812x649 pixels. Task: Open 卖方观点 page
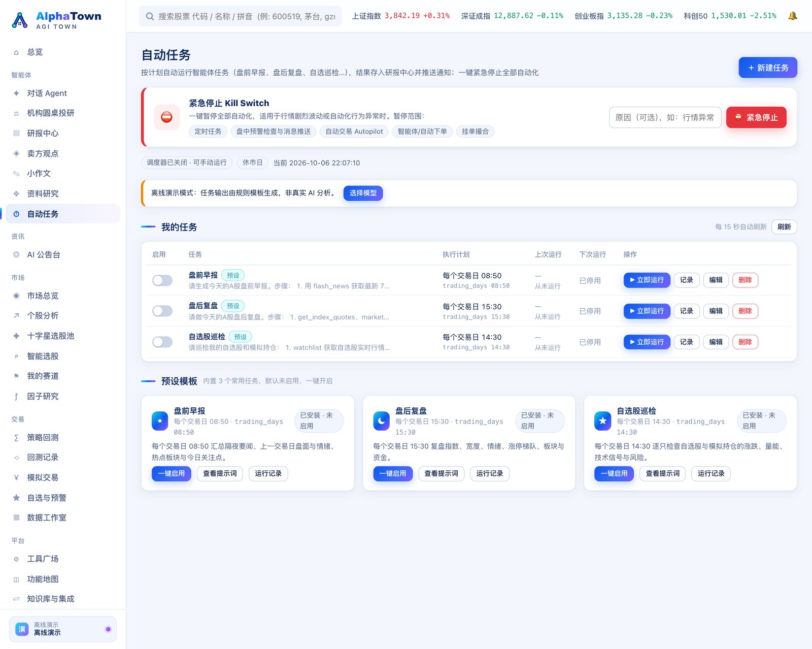coord(63,153)
